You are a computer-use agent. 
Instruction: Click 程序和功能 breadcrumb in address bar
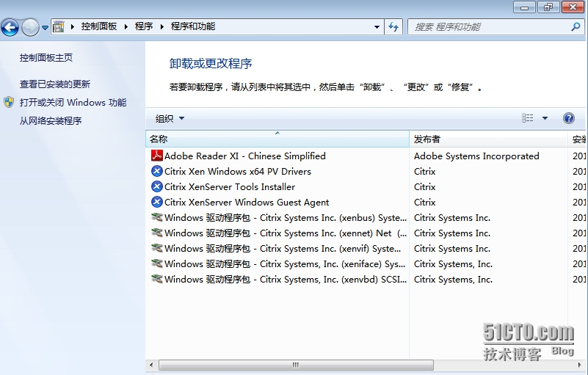click(x=193, y=26)
